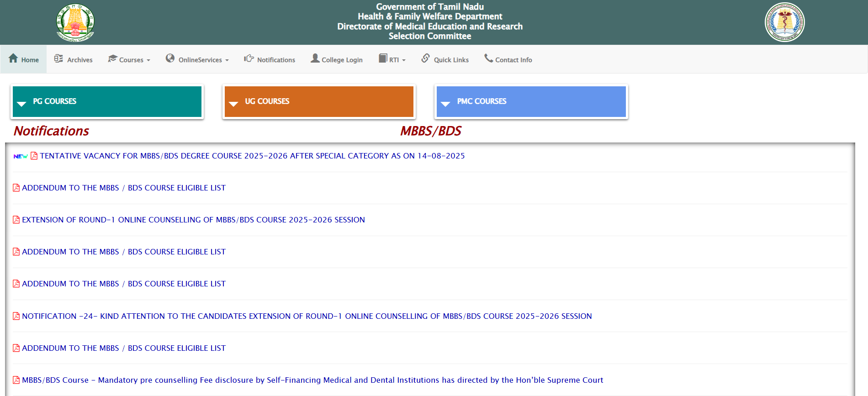This screenshot has width=868, height=396.
Task: Click the chain link icon beside Quick Links
Action: 425,58
